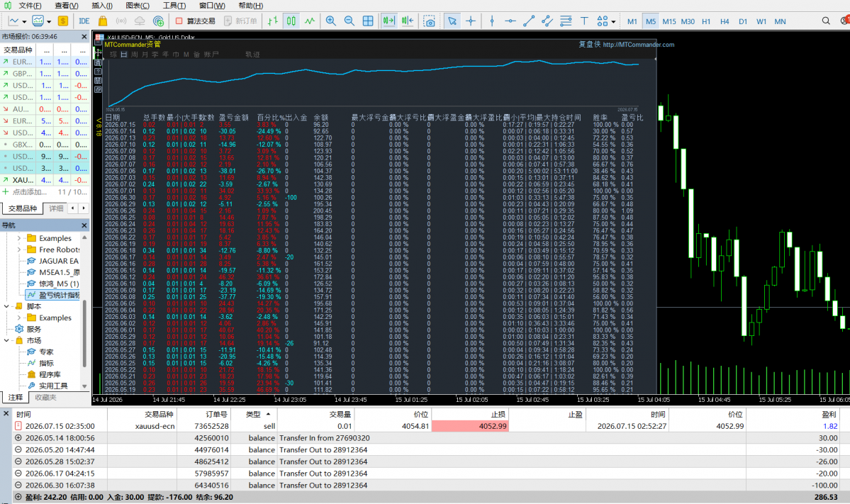Select the text label tool
This screenshot has width=850, height=504.
coord(584,21)
